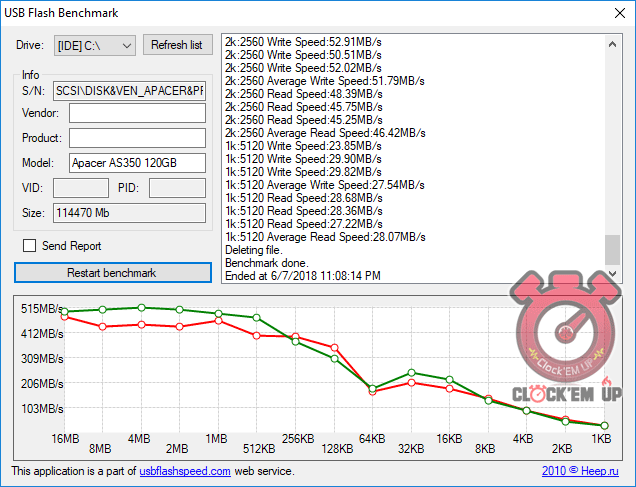The image size is (636, 487).
Task: Start the test with Restart benchmark
Action: (x=112, y=272)
